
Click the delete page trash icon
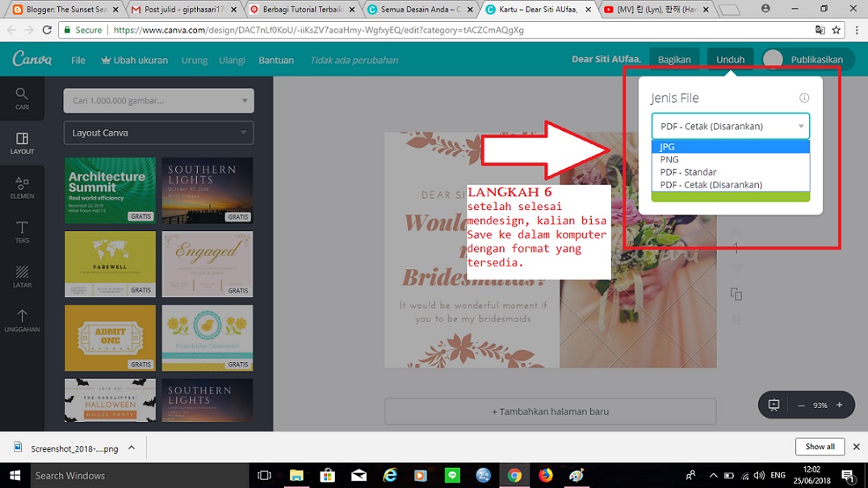(736, 319)
